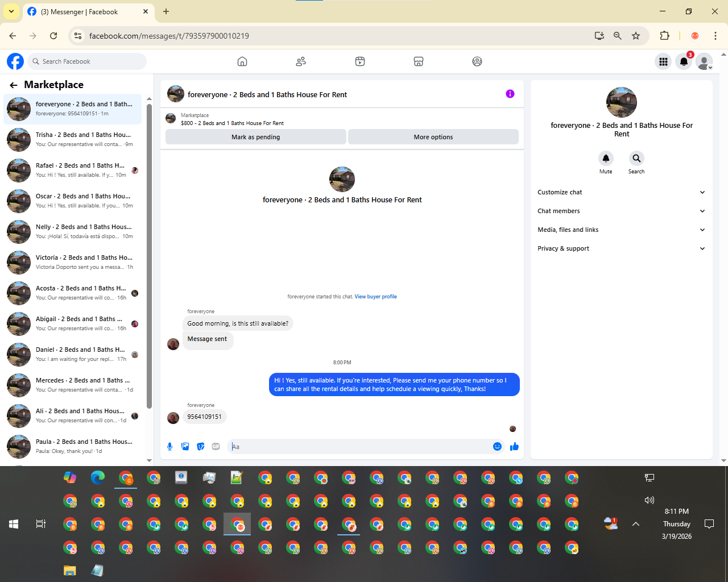Go back using the Marketplace arrow

(14, 85)
